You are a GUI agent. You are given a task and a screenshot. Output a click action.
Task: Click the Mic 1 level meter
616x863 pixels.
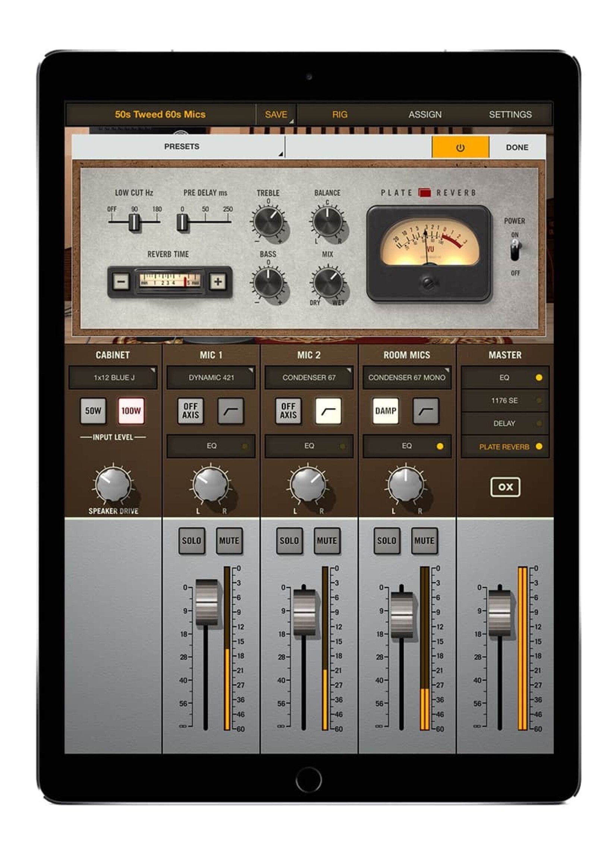coord(227,648)
